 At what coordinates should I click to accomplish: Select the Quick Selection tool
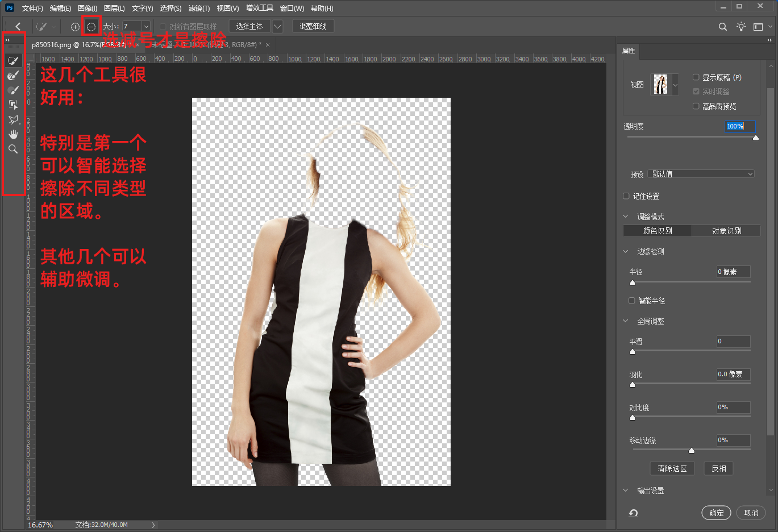tap(13, 61)
